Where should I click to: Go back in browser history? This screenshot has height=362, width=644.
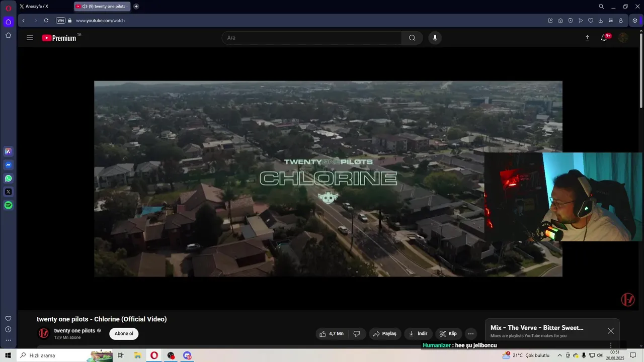[24, 21]
